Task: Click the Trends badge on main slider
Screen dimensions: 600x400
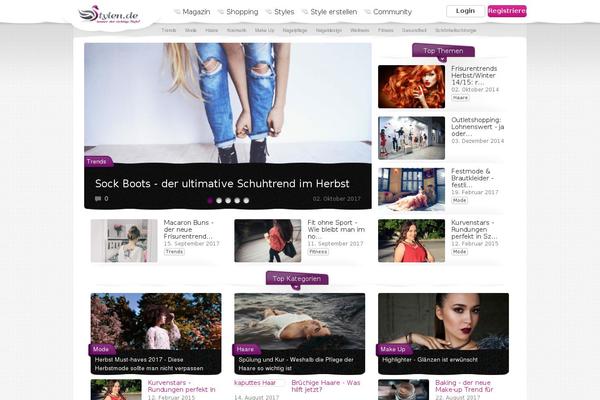Action: [97, 161]
